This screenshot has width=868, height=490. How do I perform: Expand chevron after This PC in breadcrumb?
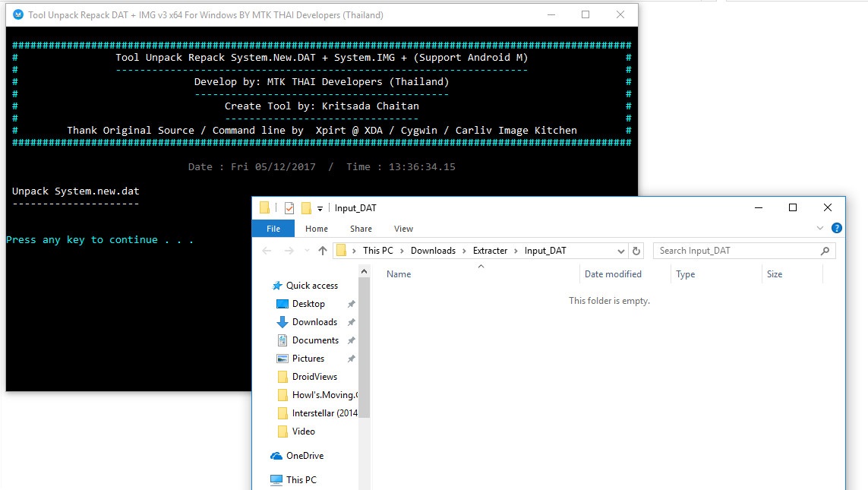click(x=402, y=251)
